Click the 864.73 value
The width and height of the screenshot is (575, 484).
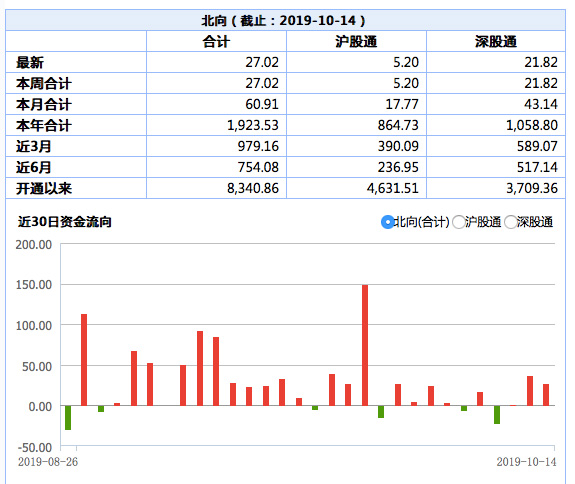click(x=398, y=125)
